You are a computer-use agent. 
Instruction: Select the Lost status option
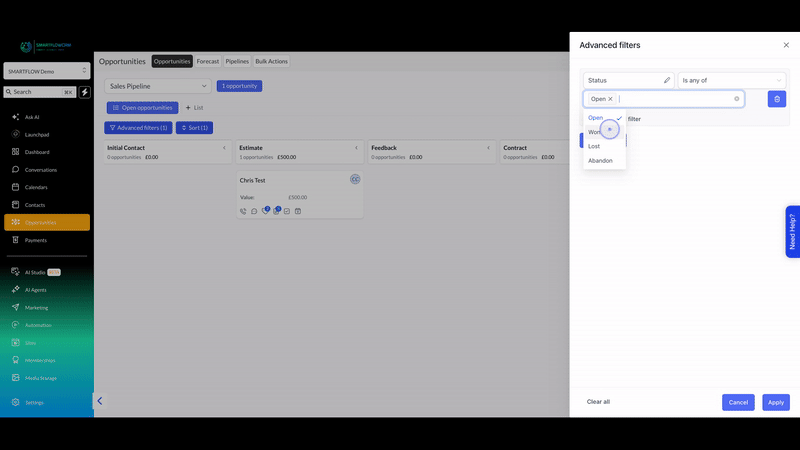[605, 146]
